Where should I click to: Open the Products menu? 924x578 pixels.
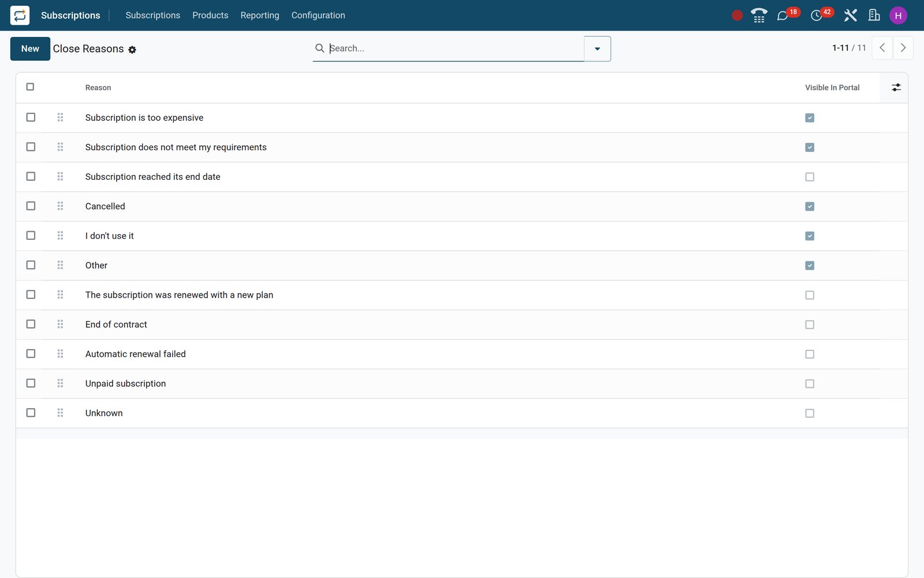point(210,15)
